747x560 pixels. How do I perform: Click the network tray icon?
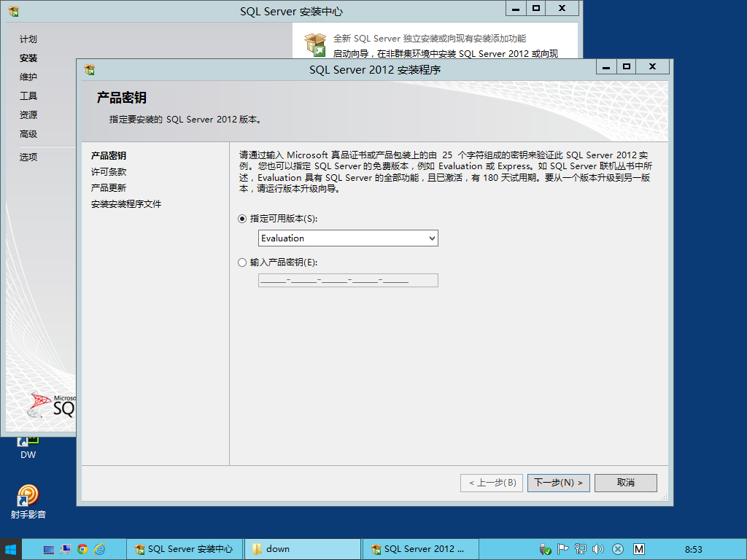pos(580,550)
